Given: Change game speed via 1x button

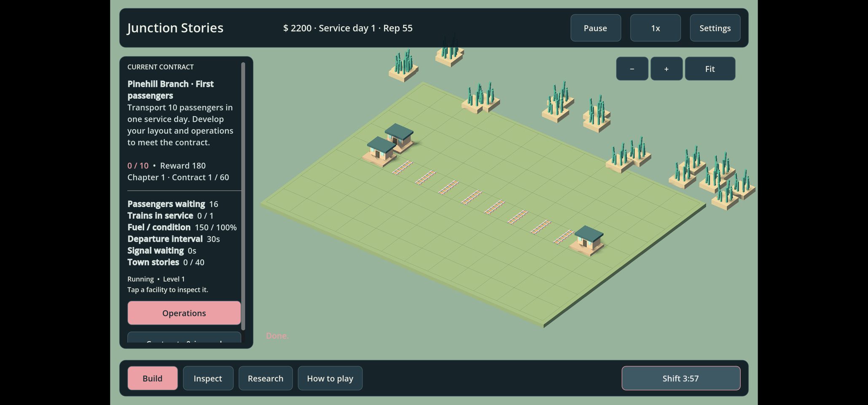Looking at the screenshot, I should click(655, 28).
